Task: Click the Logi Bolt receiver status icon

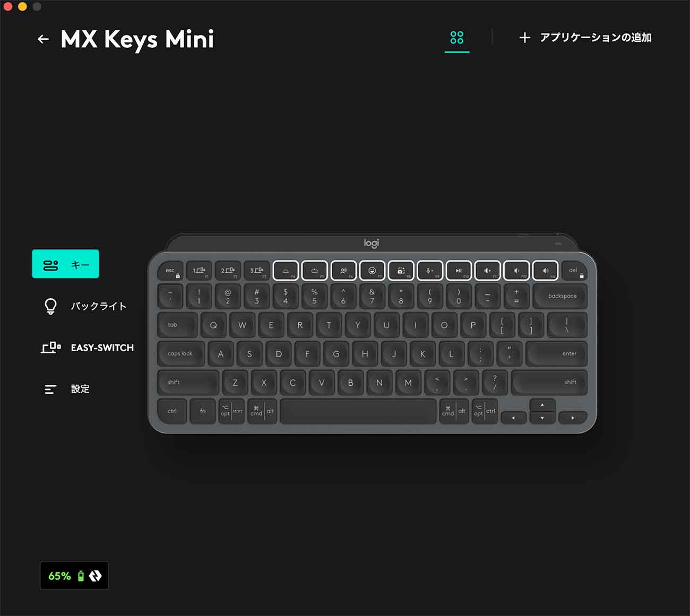Action: point(96,576)
